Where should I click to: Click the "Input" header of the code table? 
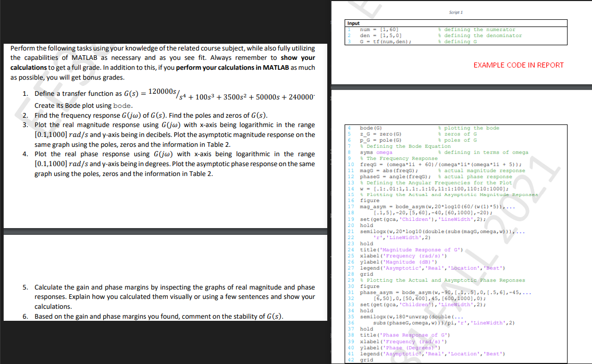pyautogui.click(x=353, y=23)
